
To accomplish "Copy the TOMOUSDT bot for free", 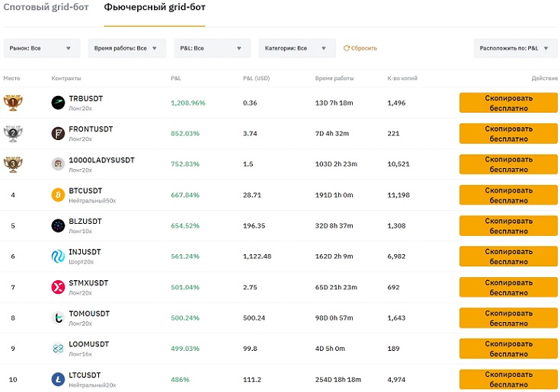I will pos(508,318).
